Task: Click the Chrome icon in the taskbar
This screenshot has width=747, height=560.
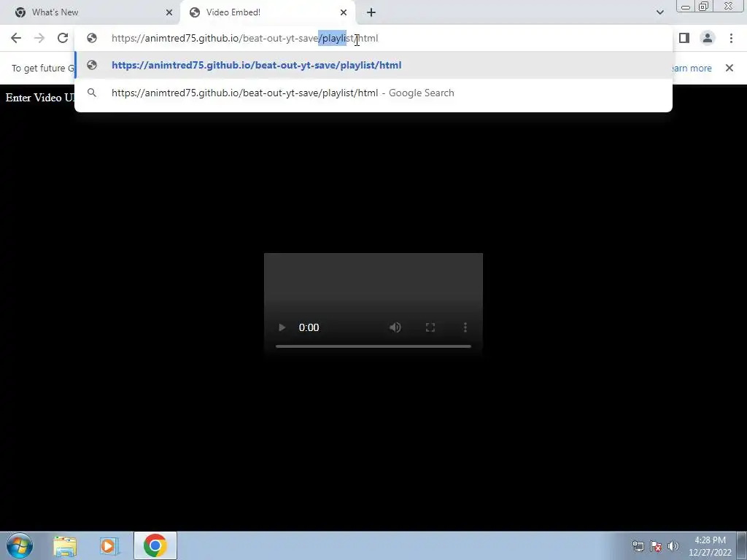Action: [x=155, y=545]
